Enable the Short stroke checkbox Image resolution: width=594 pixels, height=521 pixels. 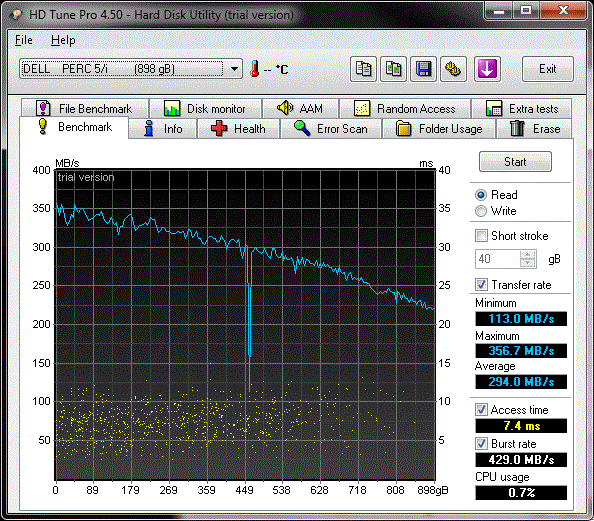[x=481, y=236]
